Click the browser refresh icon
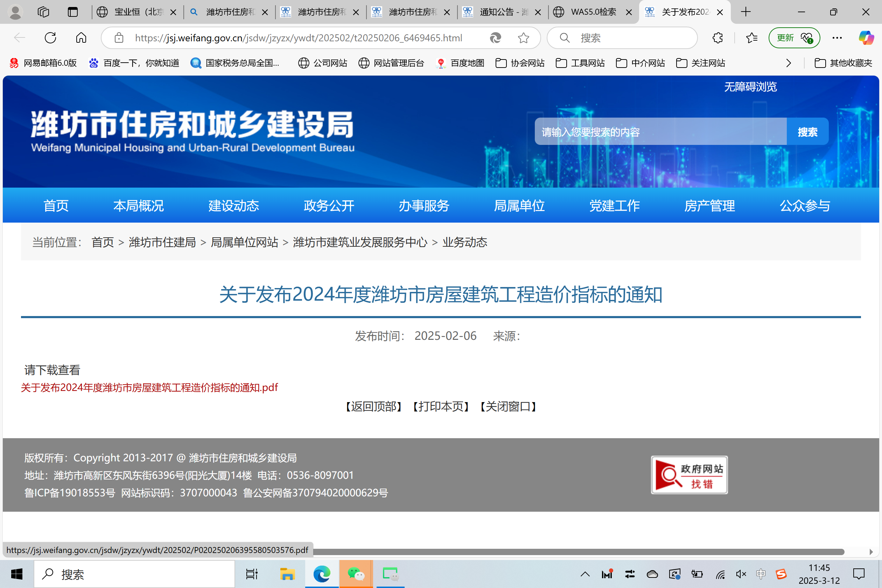The height and width of the screenshot is (588, 882). click(50, 38)
